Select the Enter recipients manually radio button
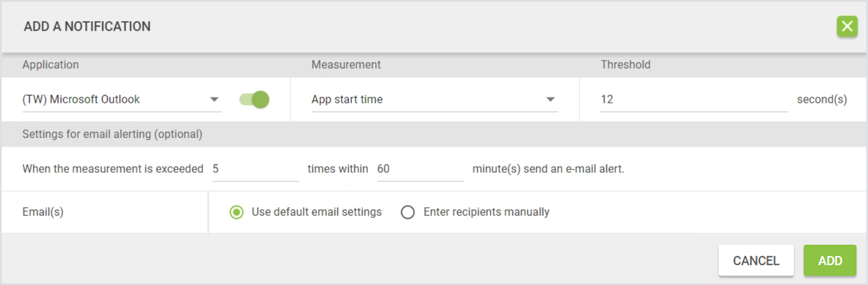Viewport: 868px width, 285px height. tap(408, 212)
